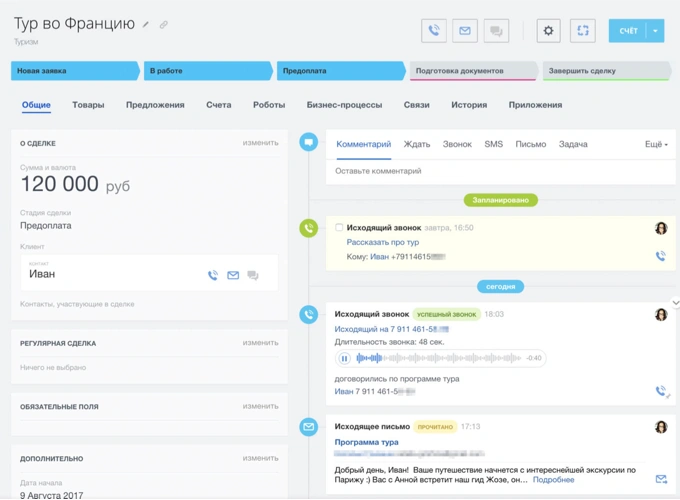Viewport: 680px width, 500px height.
Task: Open the СЧЁТ button dropdown arrow
Action: 655,31
